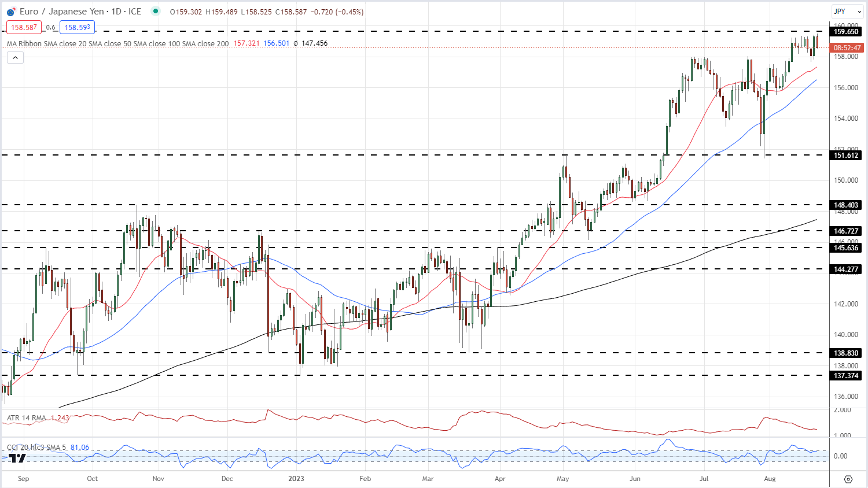Click the CCI value 81.06
The image size is (868, 488).
click(80, 448)
